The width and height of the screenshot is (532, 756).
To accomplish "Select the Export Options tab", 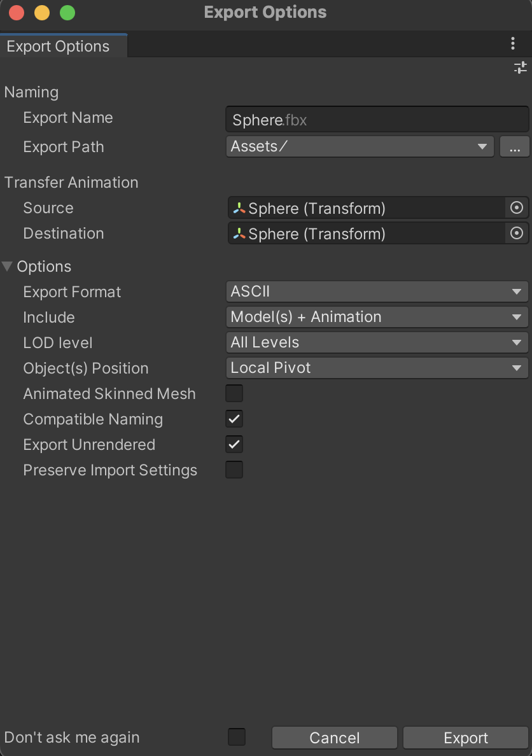I will click(59, 46).
